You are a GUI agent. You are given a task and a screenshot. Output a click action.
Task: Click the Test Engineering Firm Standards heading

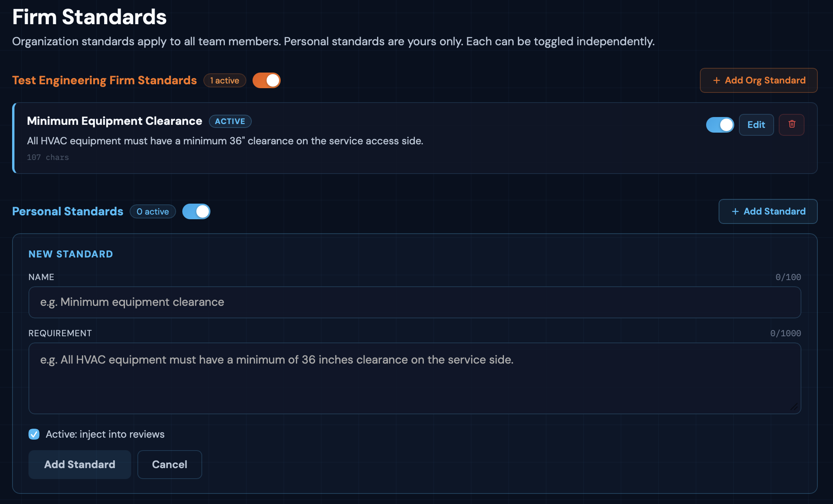click(104, 80)
